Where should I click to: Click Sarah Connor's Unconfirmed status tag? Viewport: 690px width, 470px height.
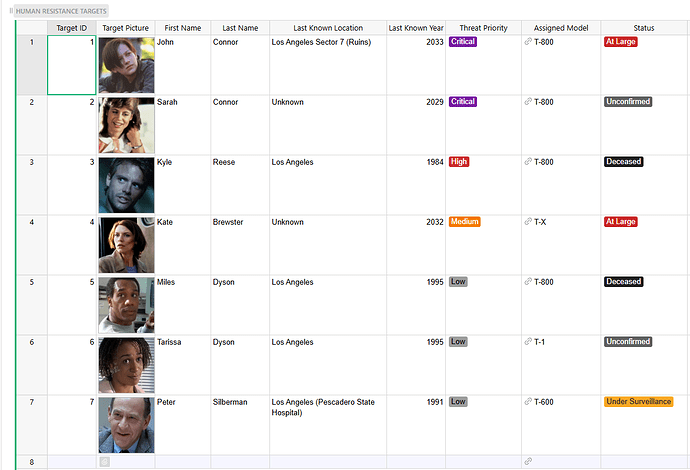tap(628, 101)
